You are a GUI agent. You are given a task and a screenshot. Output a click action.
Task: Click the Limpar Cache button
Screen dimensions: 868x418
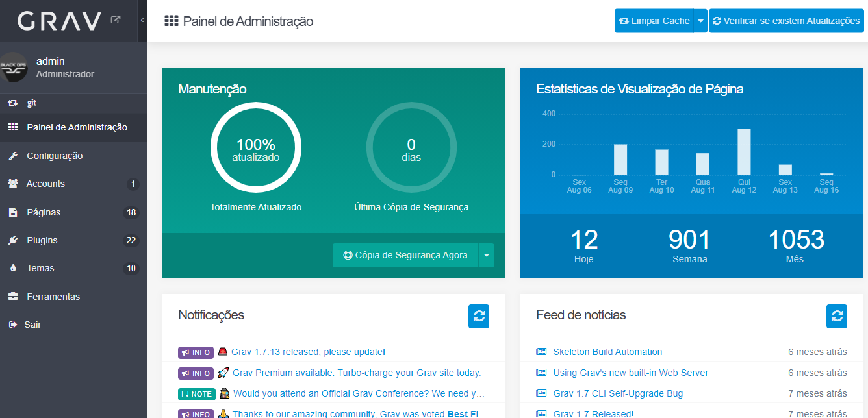coord(654,21)
